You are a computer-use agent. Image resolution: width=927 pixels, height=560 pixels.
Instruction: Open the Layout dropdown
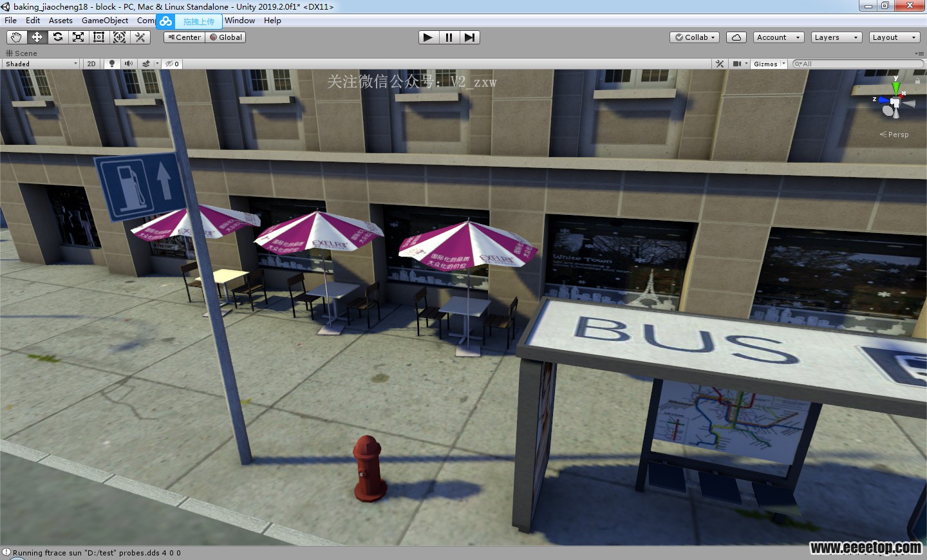click(x=894, y=37)
